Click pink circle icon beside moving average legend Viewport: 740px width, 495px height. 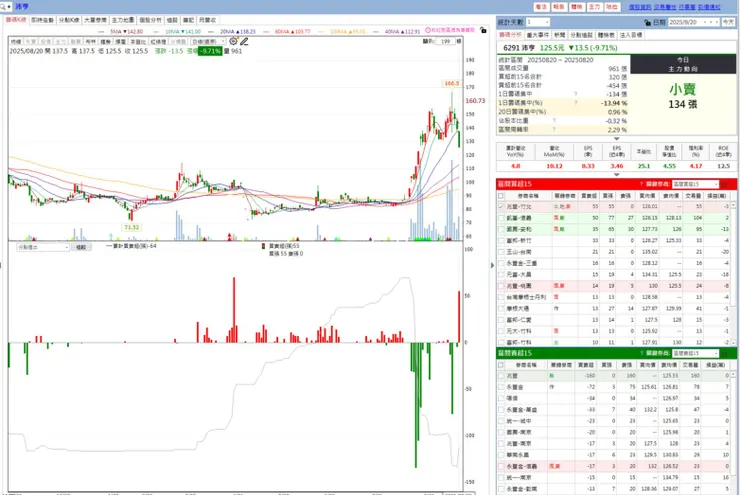pyautogui.click(x=428, y=30)
